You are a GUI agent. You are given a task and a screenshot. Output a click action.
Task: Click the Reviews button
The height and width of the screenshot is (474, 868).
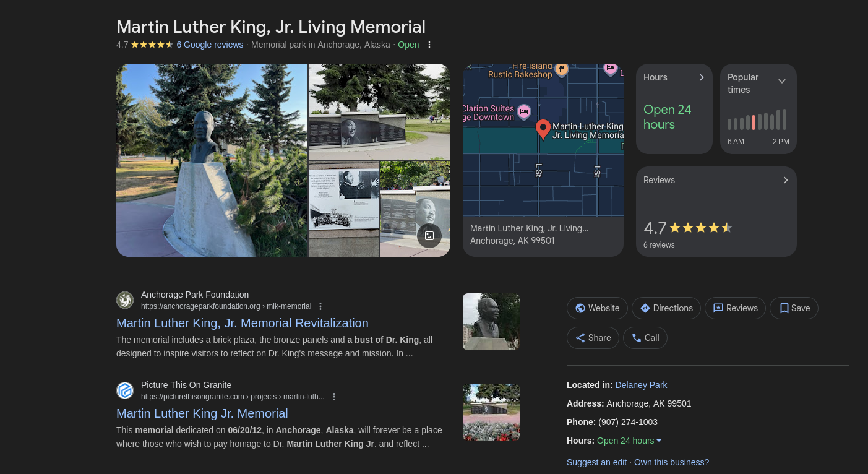[735, 308]
